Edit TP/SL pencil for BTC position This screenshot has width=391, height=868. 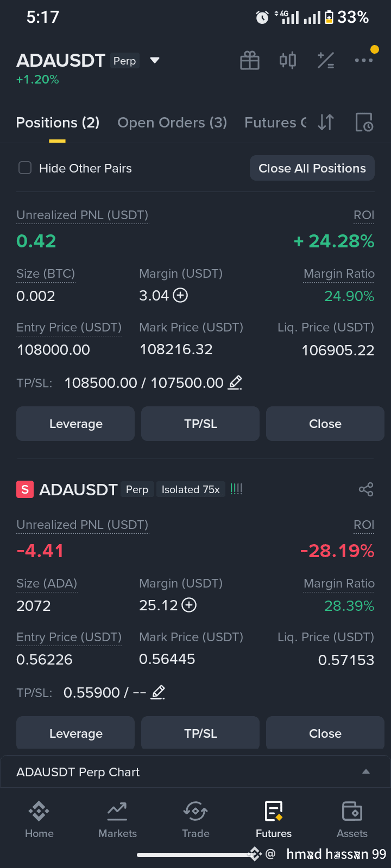point(235,383)
